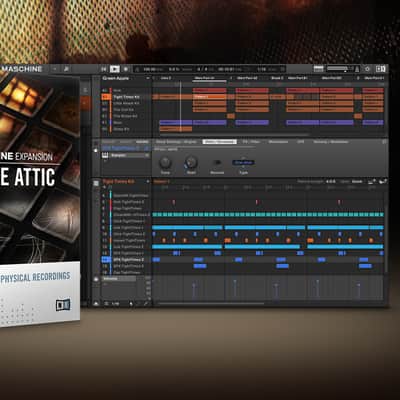
Task: Open the Modulation parameter page
Action: (278, 142)
